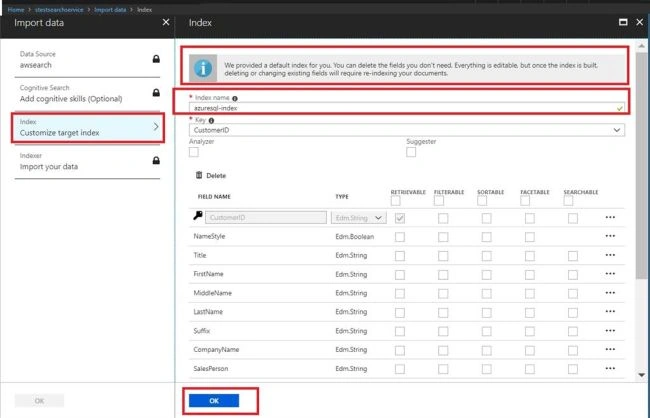Open more options for LastName row
The width and height of the screenshot is (650, 418).
tap(610, 311)
